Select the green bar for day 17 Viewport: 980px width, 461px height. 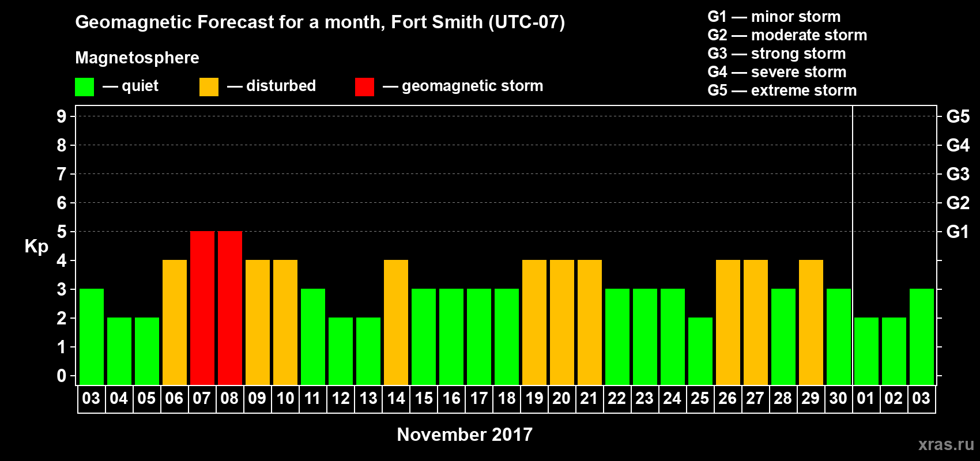tap(479, 337)
